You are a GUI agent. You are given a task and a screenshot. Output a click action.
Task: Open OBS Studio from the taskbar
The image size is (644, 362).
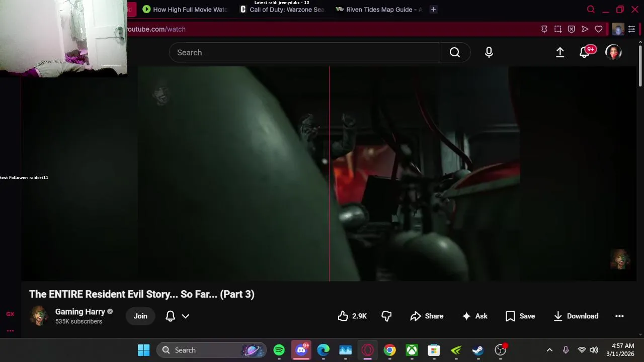pyautogui.click(x=500, y=350)
